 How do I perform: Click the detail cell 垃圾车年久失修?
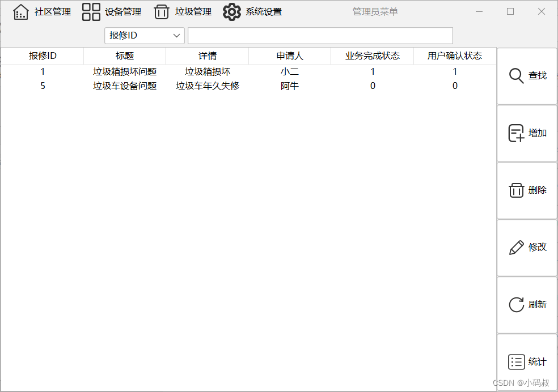click(x=207, y=86)
